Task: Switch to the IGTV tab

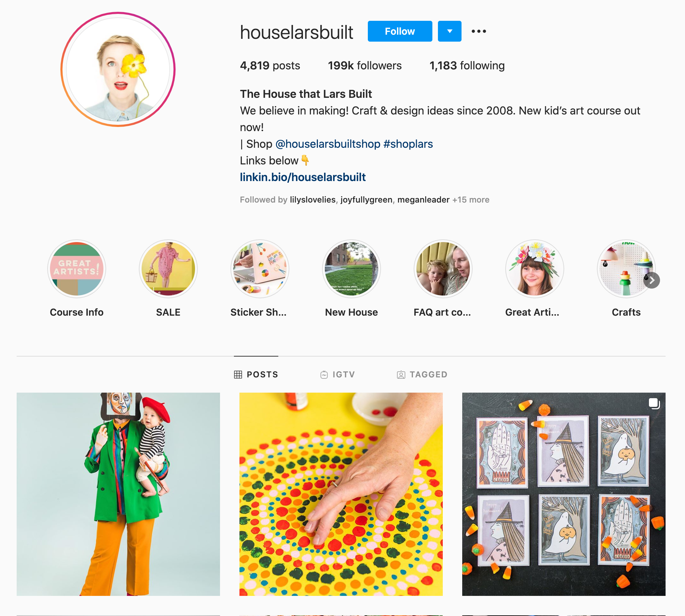Action: point(337,375)
